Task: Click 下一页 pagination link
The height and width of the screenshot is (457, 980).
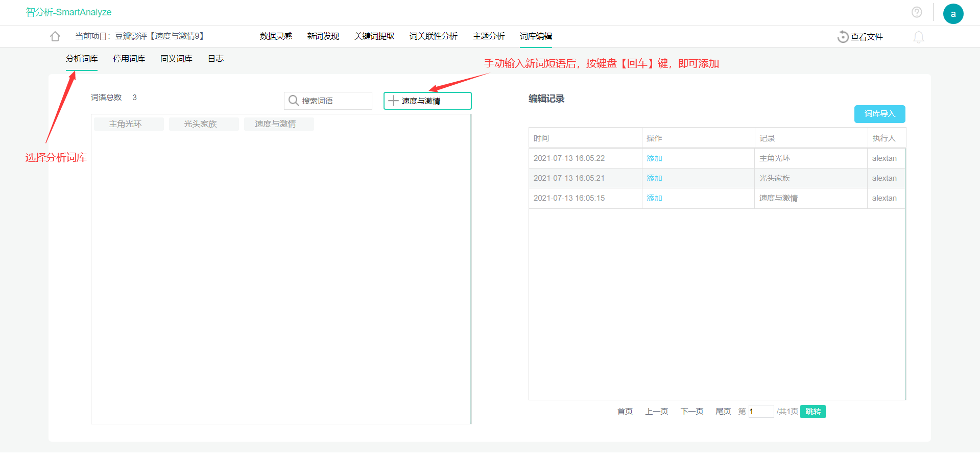Action: tap(692, 412)
